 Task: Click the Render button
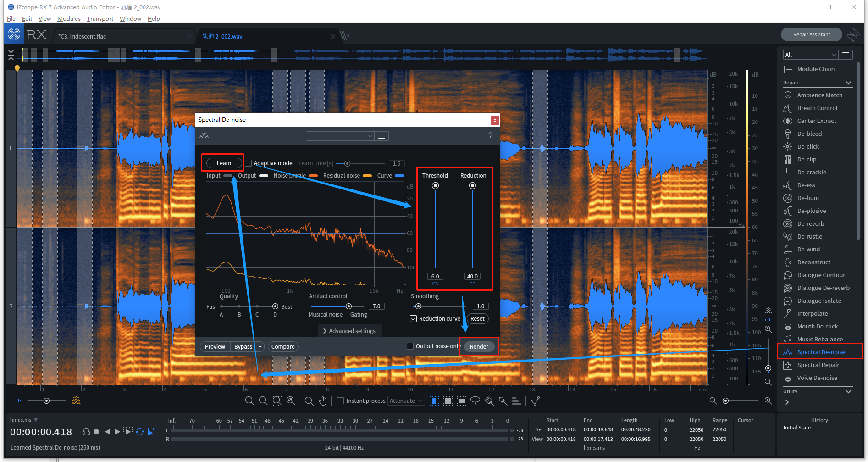coord(479,346)
